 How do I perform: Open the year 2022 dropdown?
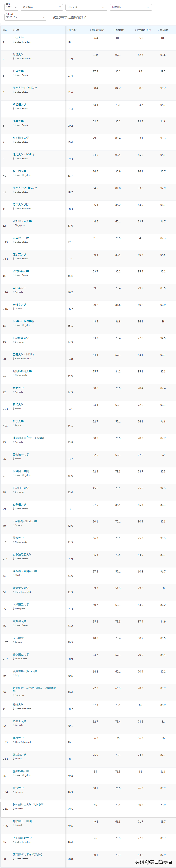[x=11, y=7]
